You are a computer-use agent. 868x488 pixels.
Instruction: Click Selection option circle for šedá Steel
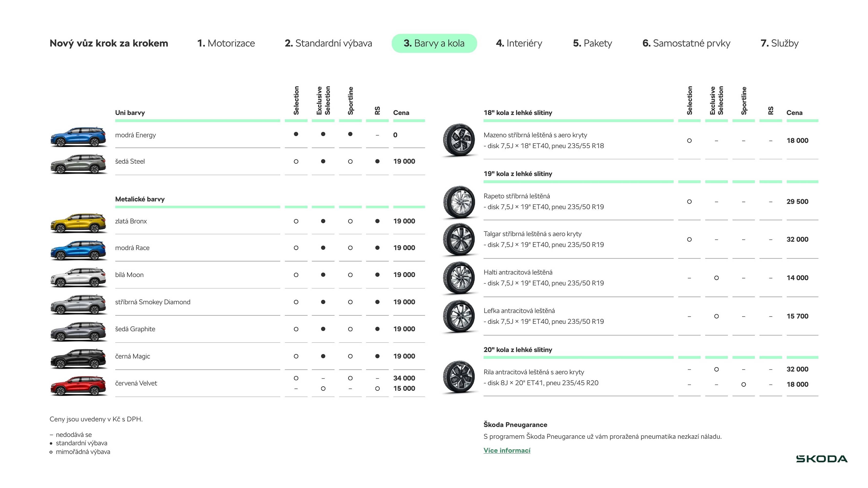(x=296, y=161)
